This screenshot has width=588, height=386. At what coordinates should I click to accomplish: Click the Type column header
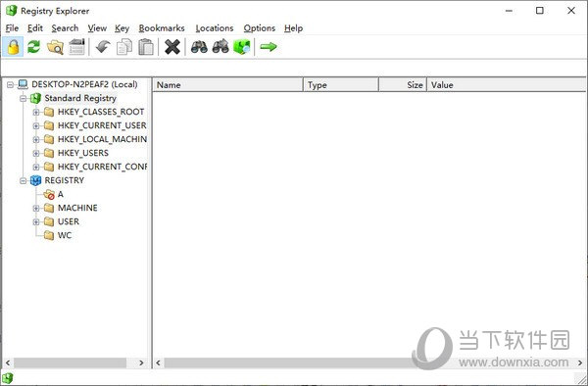point(341,84)
